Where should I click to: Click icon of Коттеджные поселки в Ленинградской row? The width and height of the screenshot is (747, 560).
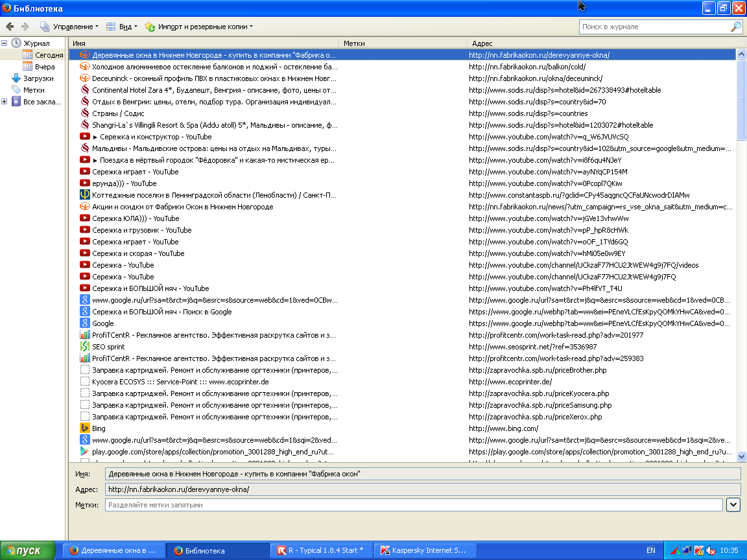(x=85, y=194)
